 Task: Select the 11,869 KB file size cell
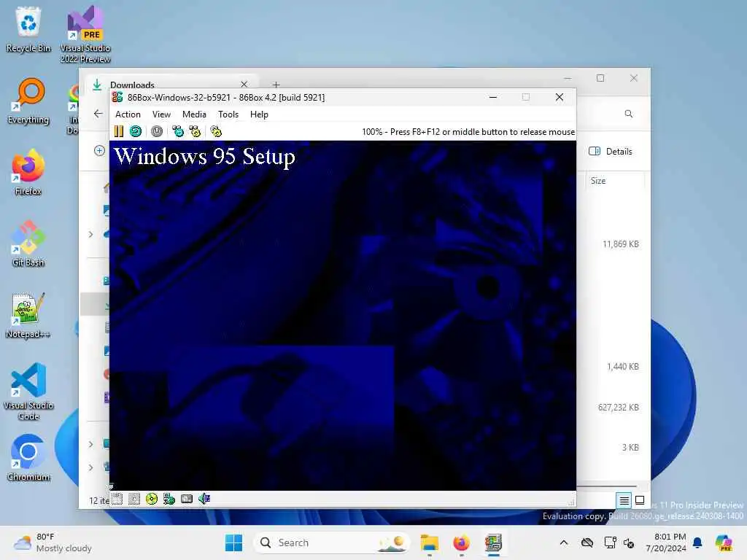pyautogui.click(x=621, y=244)
